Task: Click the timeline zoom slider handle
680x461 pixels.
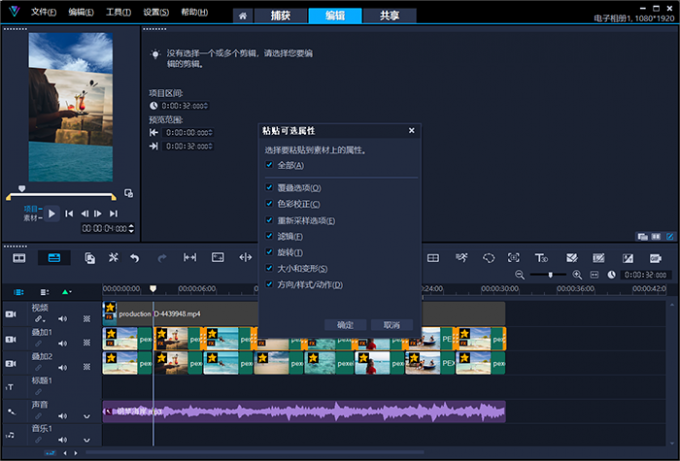Action: click(550, 275)
